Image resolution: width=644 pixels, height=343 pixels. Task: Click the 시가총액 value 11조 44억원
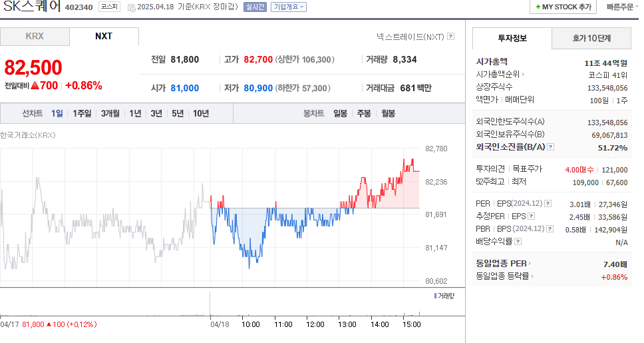[x=606, y=63]
